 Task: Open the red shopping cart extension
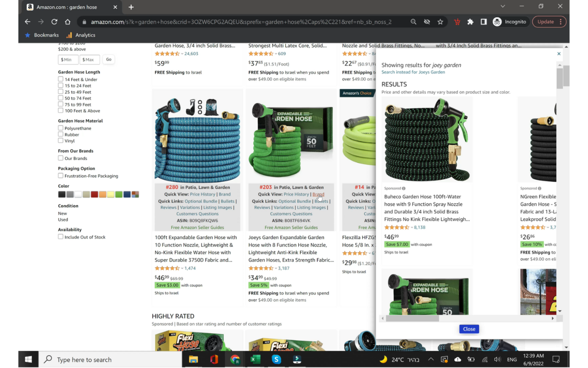point(457,22)
